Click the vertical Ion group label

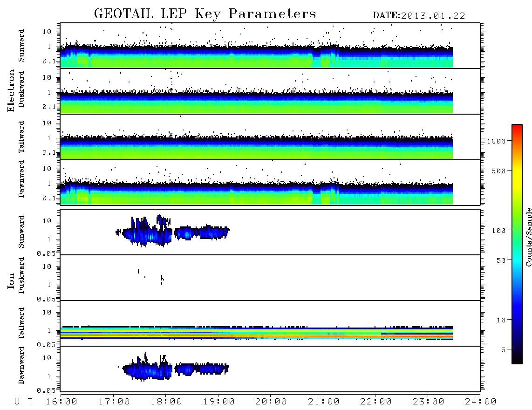click(x=11, y=280)
